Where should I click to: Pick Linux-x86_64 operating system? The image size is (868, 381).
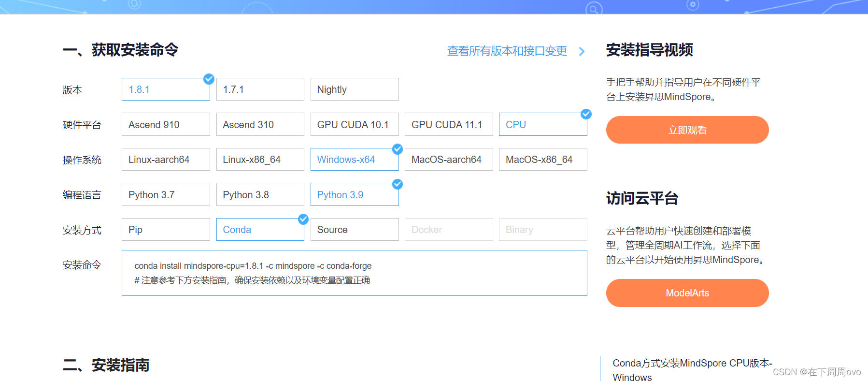click(260, 160)
